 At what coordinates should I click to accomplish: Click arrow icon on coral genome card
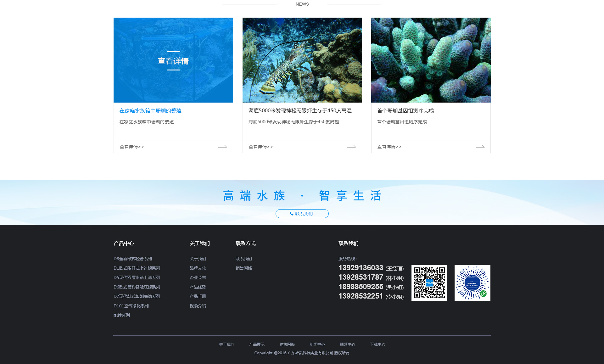pos(480,147)
